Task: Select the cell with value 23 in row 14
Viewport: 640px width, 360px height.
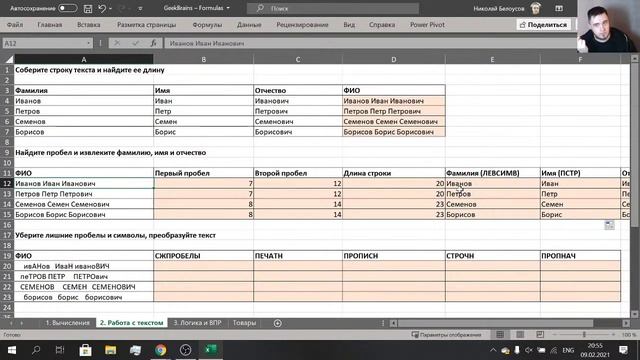Action: click(x=393, y=204)
